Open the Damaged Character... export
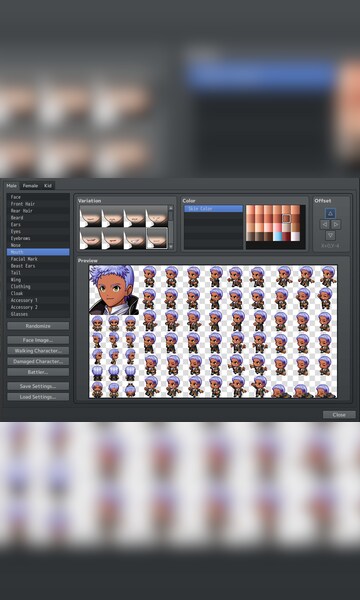This screenshot has width=360, height=600. [x=38, y=362]
